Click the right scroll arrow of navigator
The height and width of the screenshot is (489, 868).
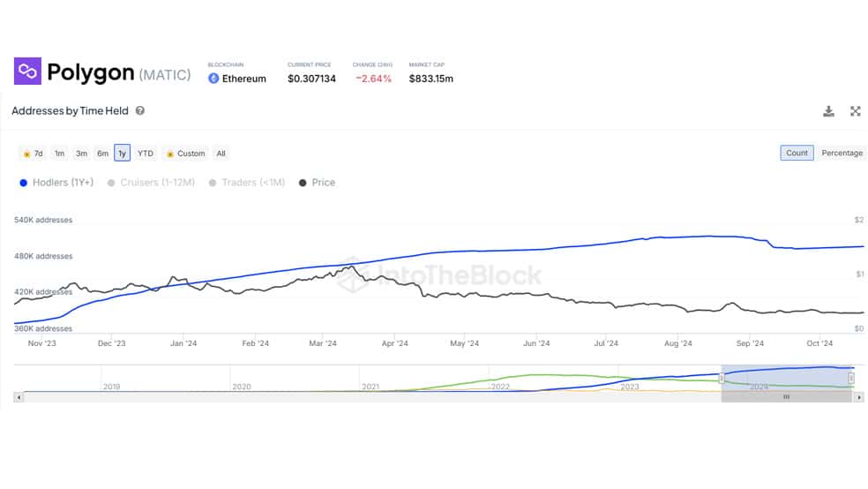(x=859, y=397)
